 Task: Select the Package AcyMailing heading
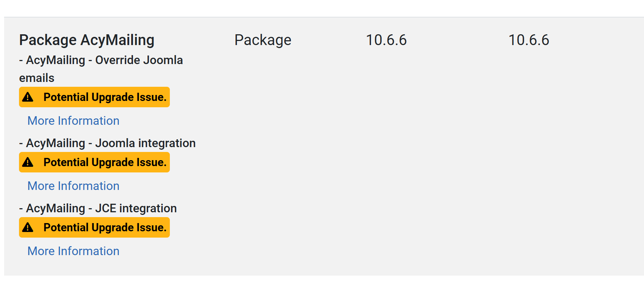pos(87,40)
